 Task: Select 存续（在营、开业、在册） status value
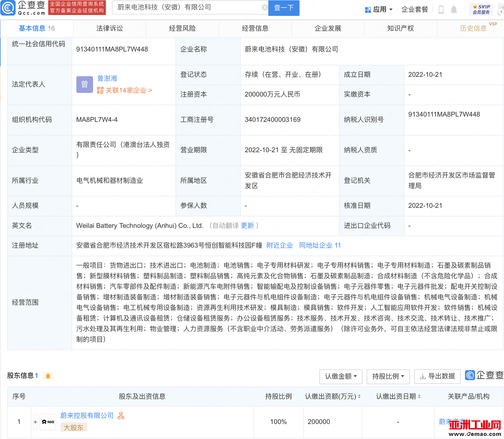pos(283,74)
